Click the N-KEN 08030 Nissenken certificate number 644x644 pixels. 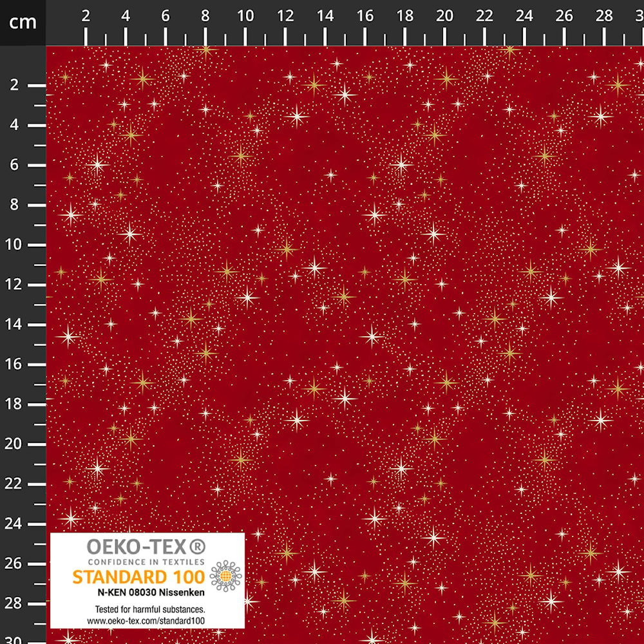(x=151, y=592)
